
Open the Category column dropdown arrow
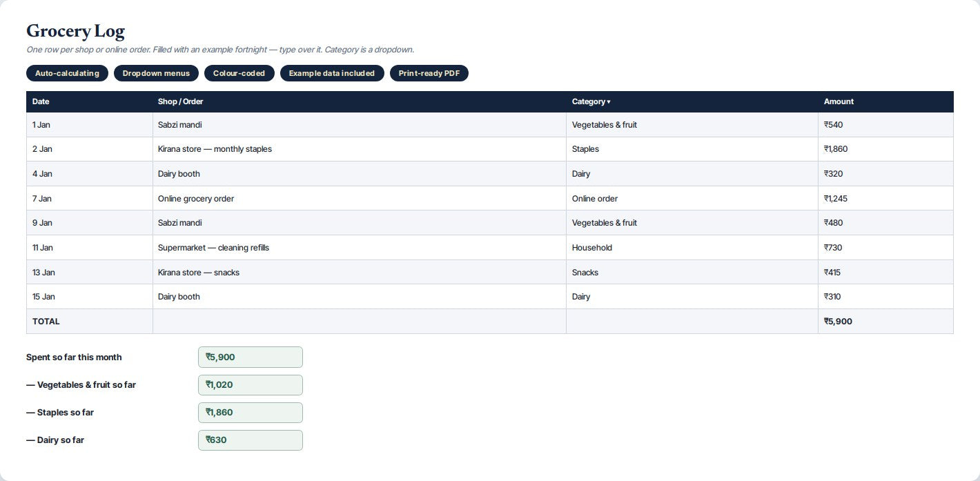pos(608,101)
